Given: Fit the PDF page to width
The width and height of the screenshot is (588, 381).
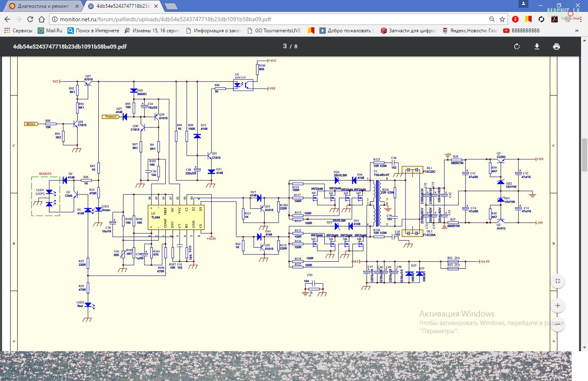Looking at the screenshot, I should pos(558,281).
